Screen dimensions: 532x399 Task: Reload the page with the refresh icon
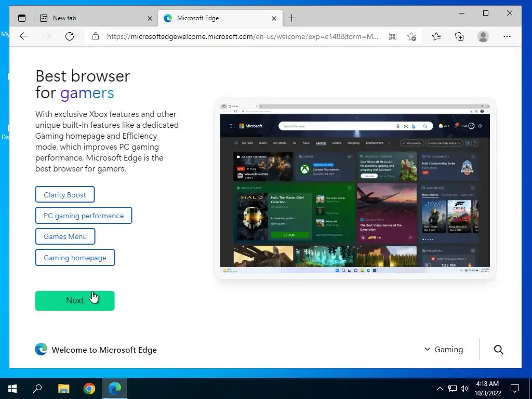coord(70,36)
